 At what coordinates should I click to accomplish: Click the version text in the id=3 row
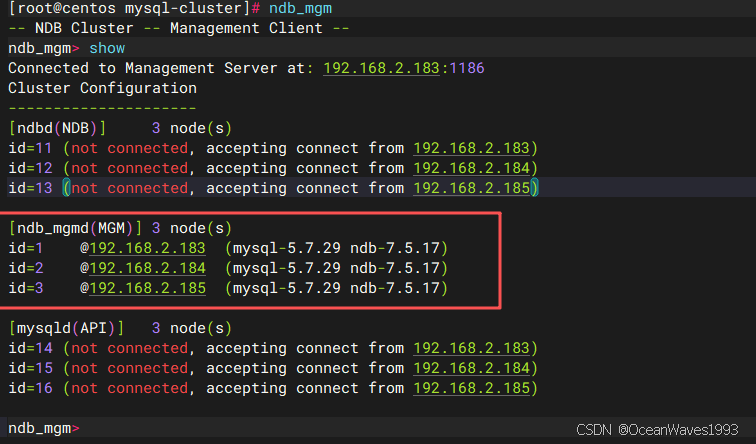pos(337,288)
